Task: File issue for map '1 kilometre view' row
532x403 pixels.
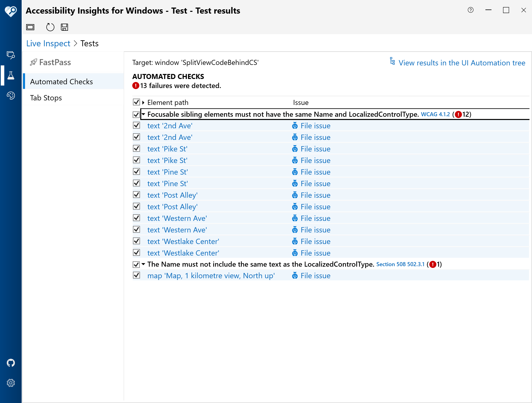Action: click(311, 276)
